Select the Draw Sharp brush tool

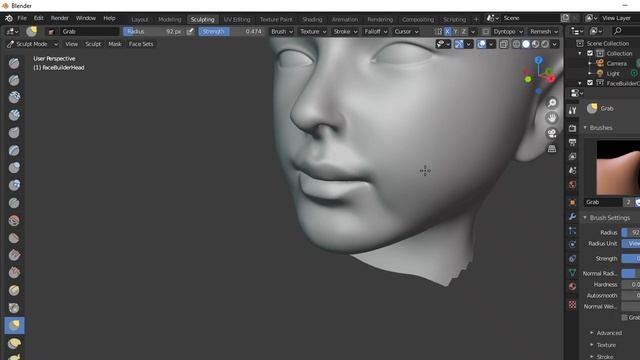(14, 80)
